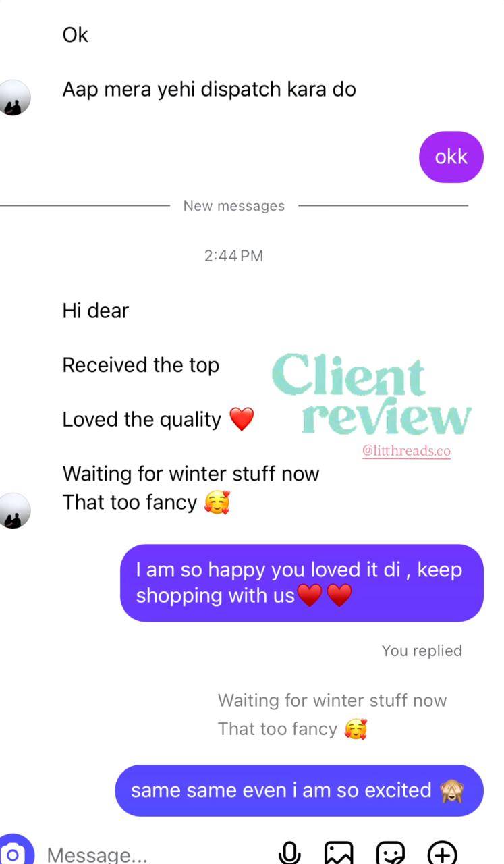The image size is (504, 864).
Task: Tap the 'Received the top' message
Action: [141, 365]
